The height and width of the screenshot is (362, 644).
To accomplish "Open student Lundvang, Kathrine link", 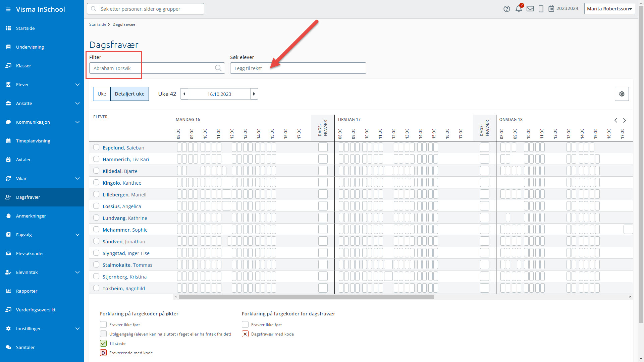I will (x=125, y=218).
